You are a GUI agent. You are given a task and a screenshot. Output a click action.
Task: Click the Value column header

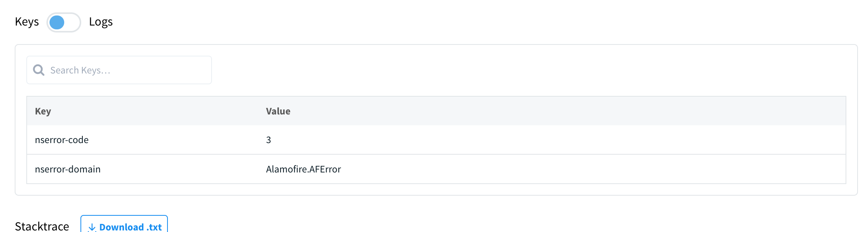point(278,111)
